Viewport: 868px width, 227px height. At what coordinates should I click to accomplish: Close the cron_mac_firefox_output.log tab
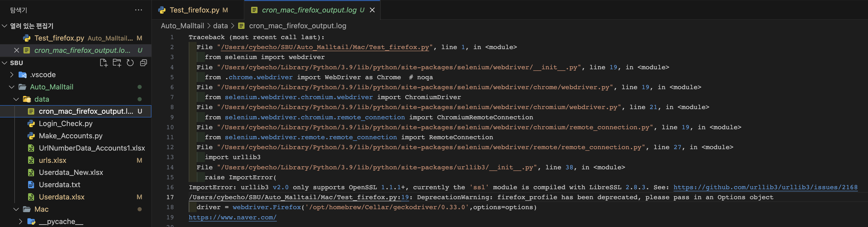tap(372, 10)
